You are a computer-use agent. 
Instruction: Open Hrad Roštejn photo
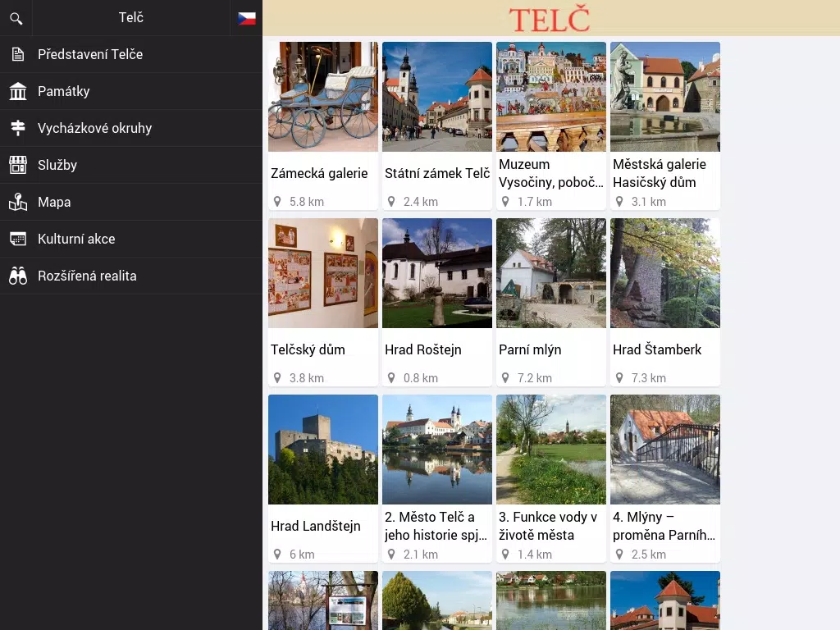(437, 272)
